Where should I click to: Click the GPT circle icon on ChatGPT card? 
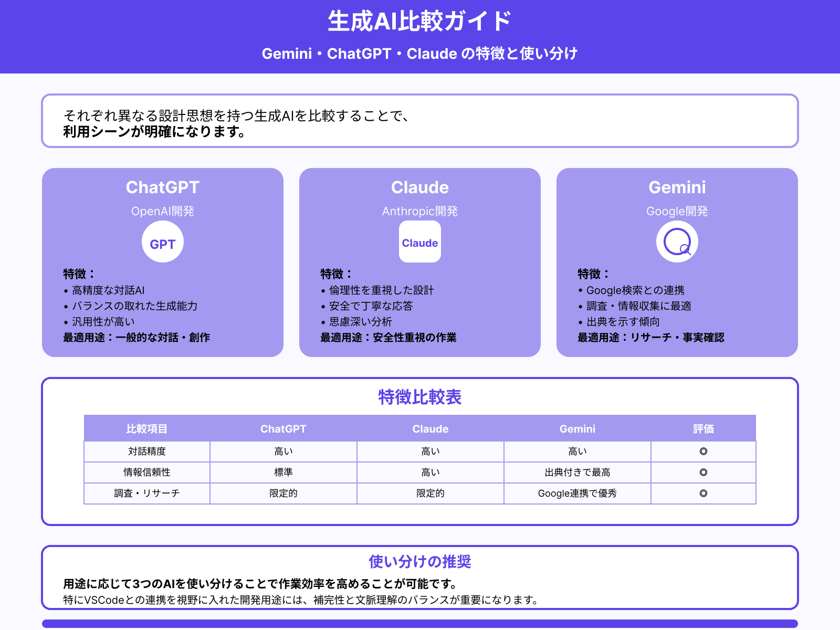click(163, 242)
